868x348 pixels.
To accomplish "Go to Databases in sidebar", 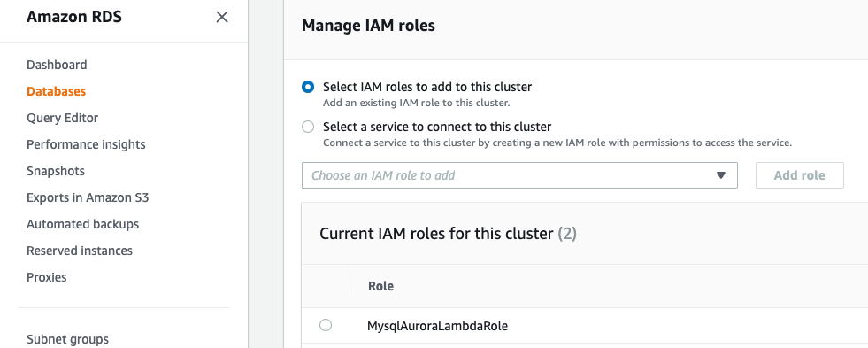I will [56, 91].
